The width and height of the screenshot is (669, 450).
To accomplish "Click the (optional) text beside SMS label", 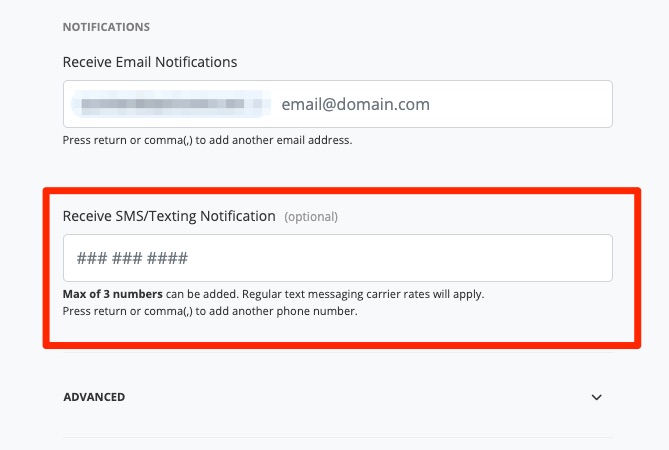I will click(311, 216).
